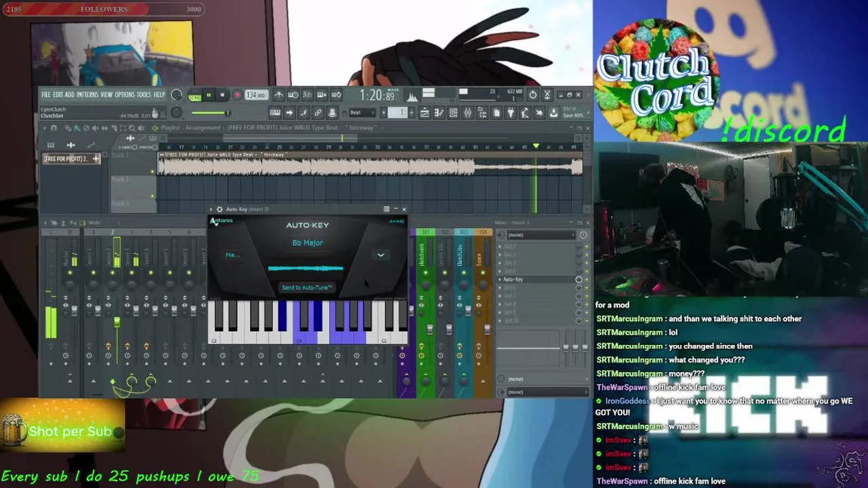Open the EDIT menu
The height and width of the screenshot is (488, 868).
coord(58,95)
